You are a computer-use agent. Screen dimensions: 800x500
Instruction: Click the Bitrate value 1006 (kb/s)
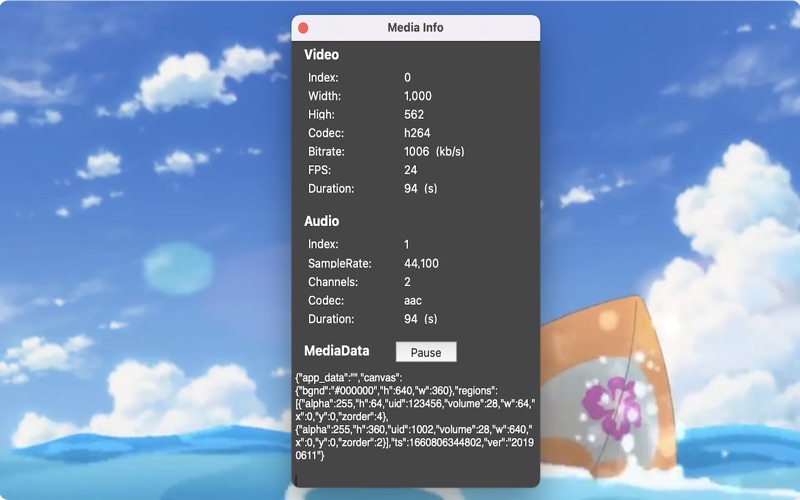434,152
